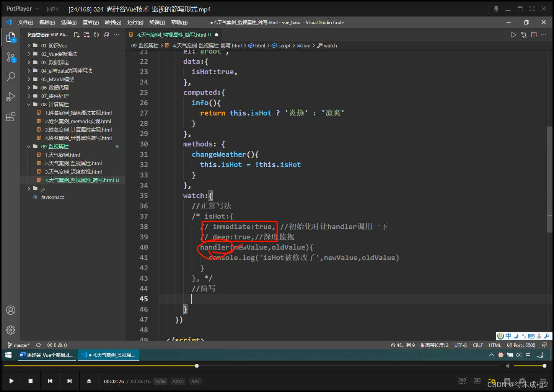Change the UTF-8 file encoding
Viewport: 554px width, 392px height.
pyautogui.click(x=461, y=345)
